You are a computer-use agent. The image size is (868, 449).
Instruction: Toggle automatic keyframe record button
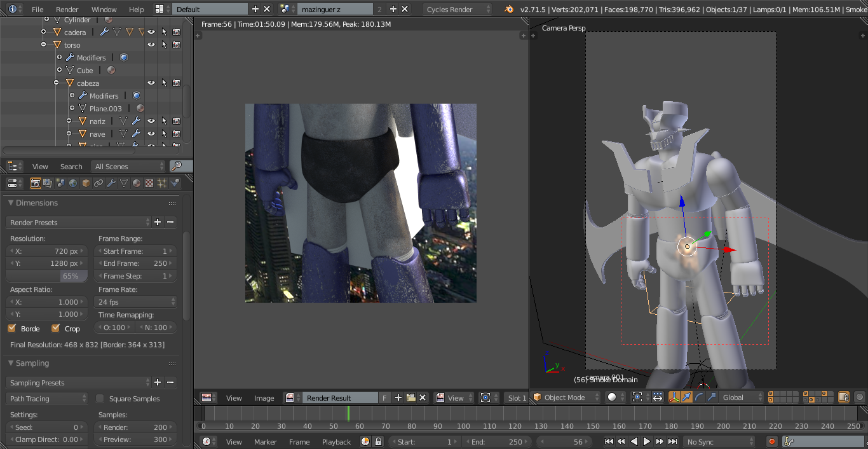772,441
